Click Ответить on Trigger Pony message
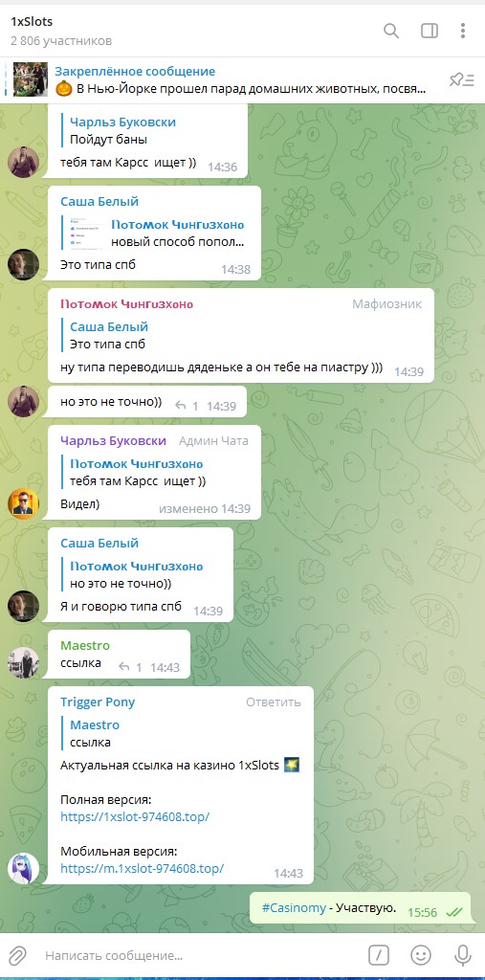The width and height of the screenshot is (485, 980). click(x=274, y=702)
